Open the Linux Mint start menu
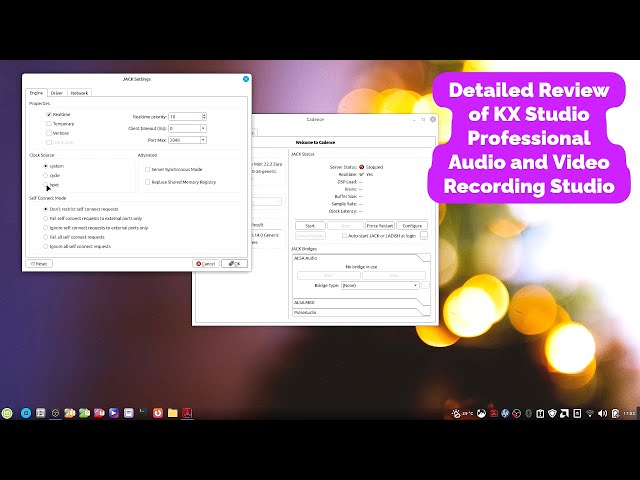640x480 pixels. [x=7, y=413]
